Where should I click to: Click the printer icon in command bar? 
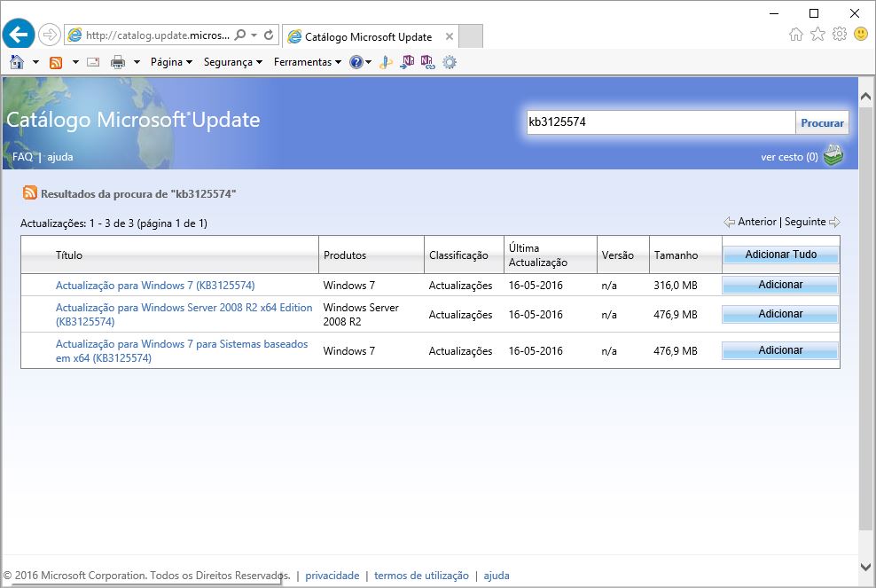click(118, 62)
